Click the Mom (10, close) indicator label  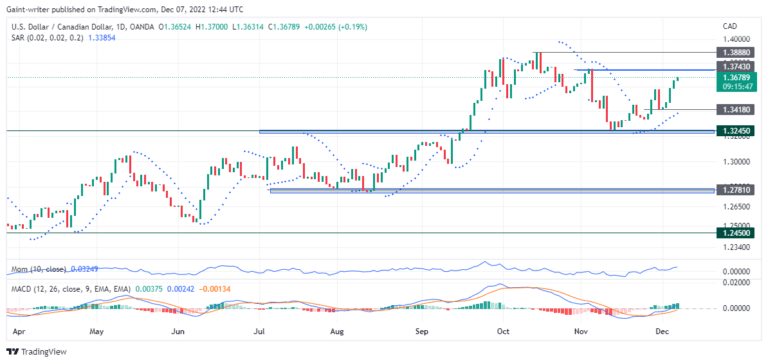(x=38, y=269)
